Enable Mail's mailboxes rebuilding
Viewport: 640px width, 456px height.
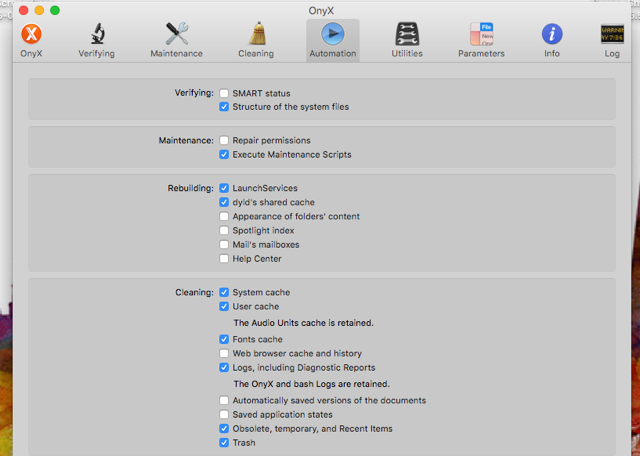[x=224, y=245]
